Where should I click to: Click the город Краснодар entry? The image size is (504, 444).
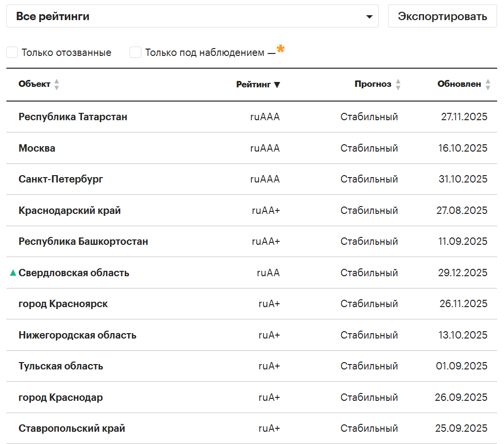(x=61, y=397)
